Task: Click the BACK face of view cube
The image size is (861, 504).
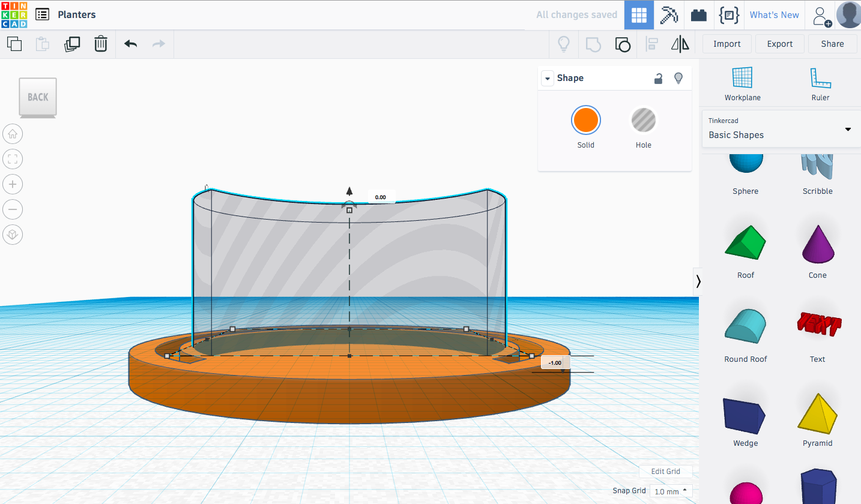Action: 38,97
